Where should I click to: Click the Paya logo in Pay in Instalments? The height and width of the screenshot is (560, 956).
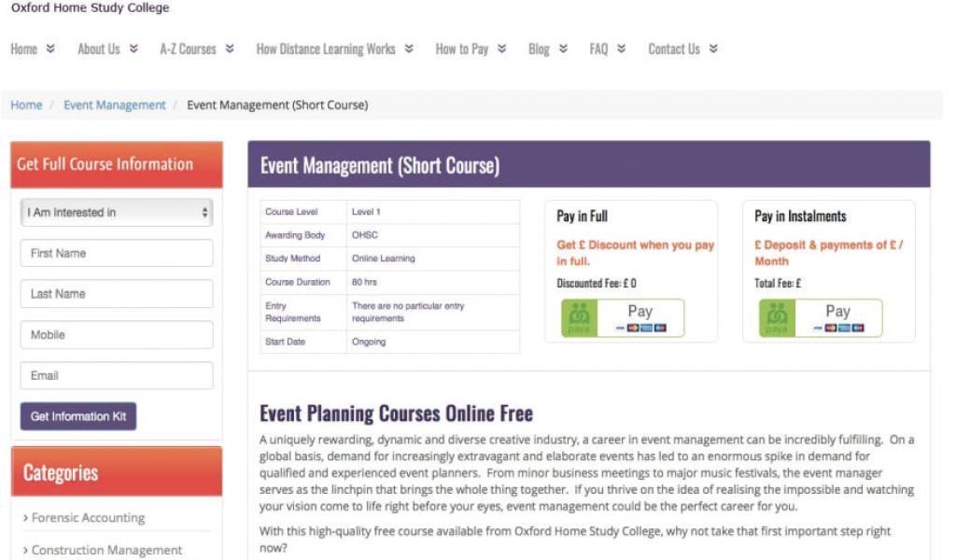click(x=777, y=317)
